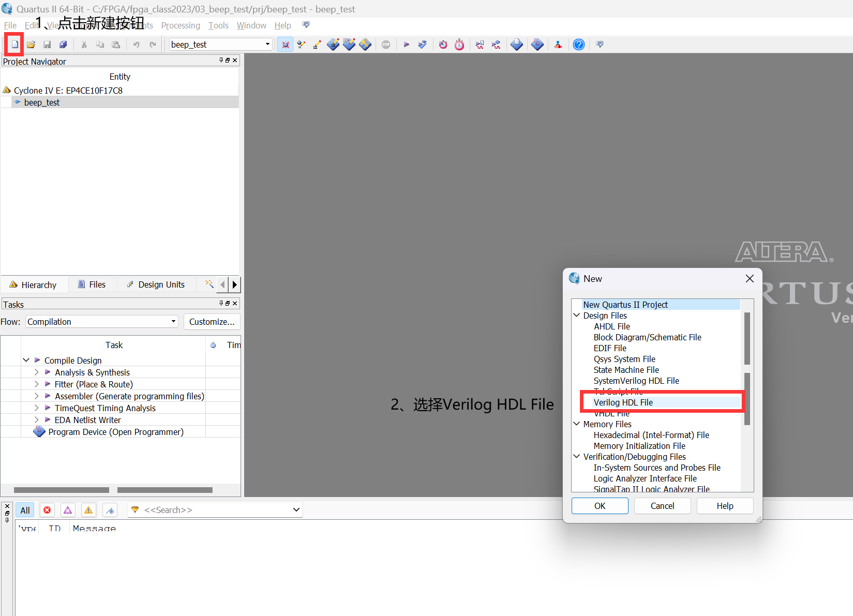Switch to the Files tab

click(x=92, y=284)
